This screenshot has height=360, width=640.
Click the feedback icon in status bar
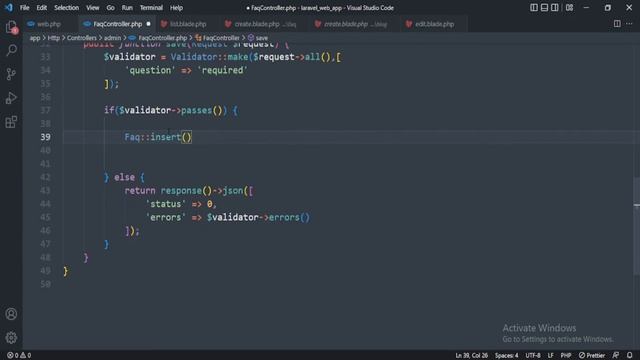[616, 356]
